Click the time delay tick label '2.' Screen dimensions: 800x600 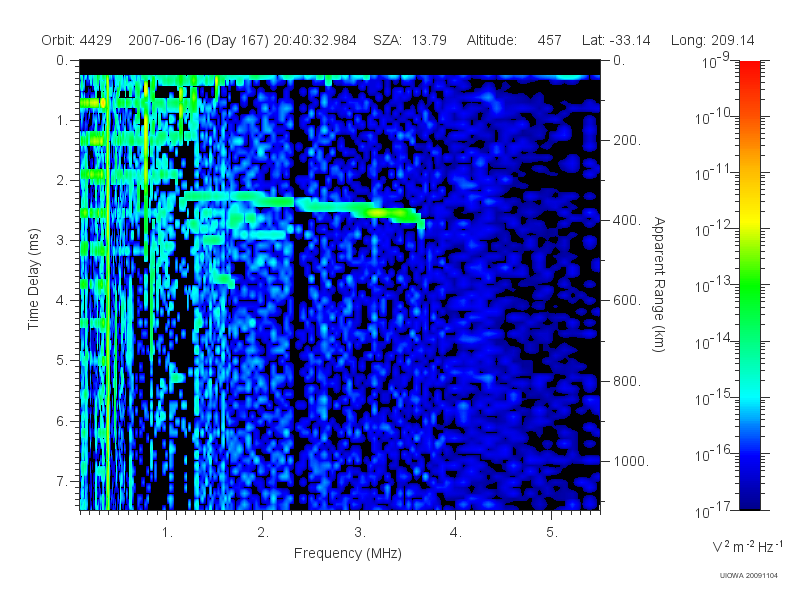click(x=62, y=181)
